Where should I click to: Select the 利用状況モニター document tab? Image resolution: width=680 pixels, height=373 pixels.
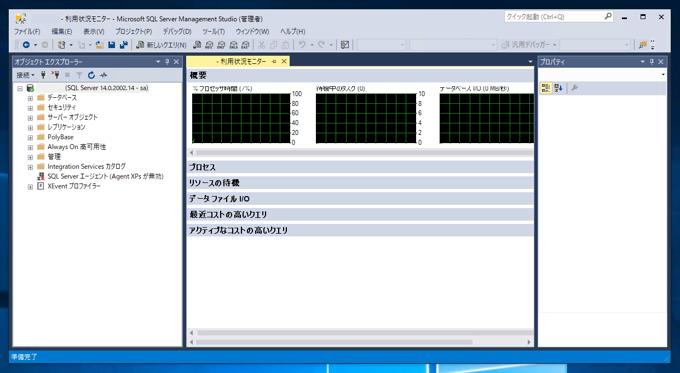click(238, 62)
